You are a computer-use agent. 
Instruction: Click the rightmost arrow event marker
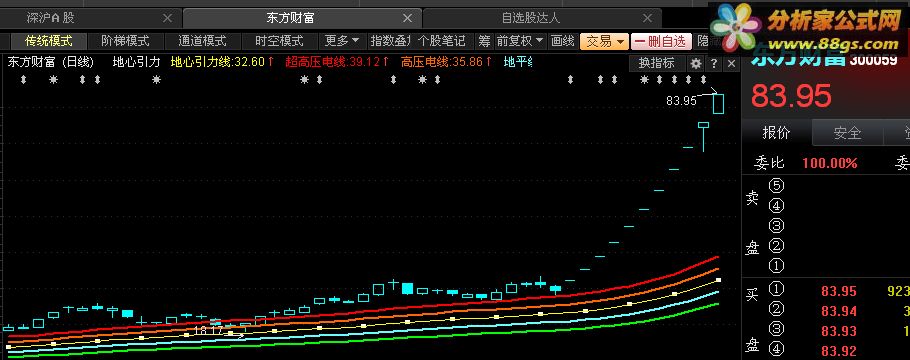click(703, 80)
